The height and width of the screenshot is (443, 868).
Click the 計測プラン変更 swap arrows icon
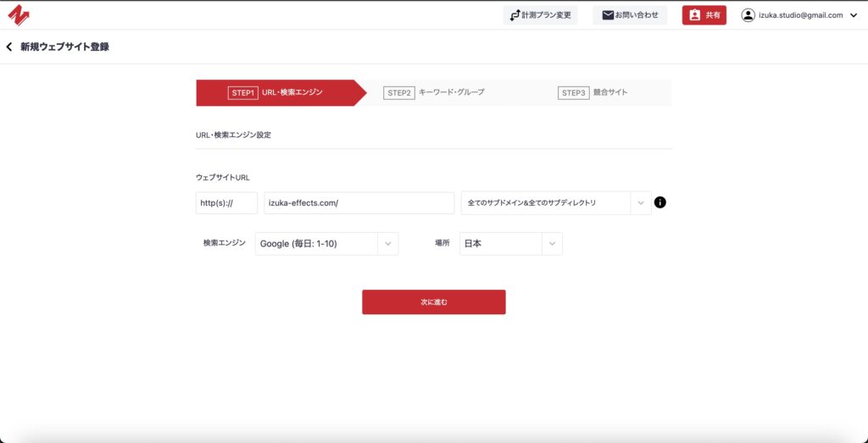[x=515, y=15]
